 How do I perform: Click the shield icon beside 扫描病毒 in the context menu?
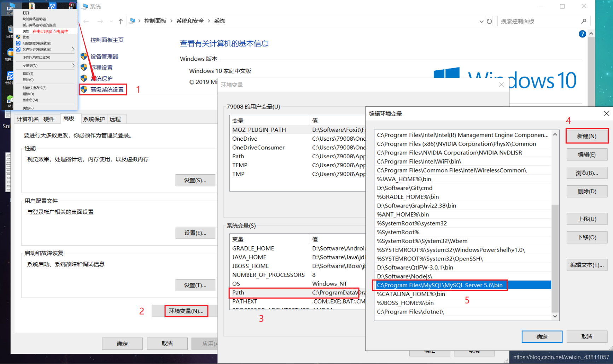(x=18, y=43)
